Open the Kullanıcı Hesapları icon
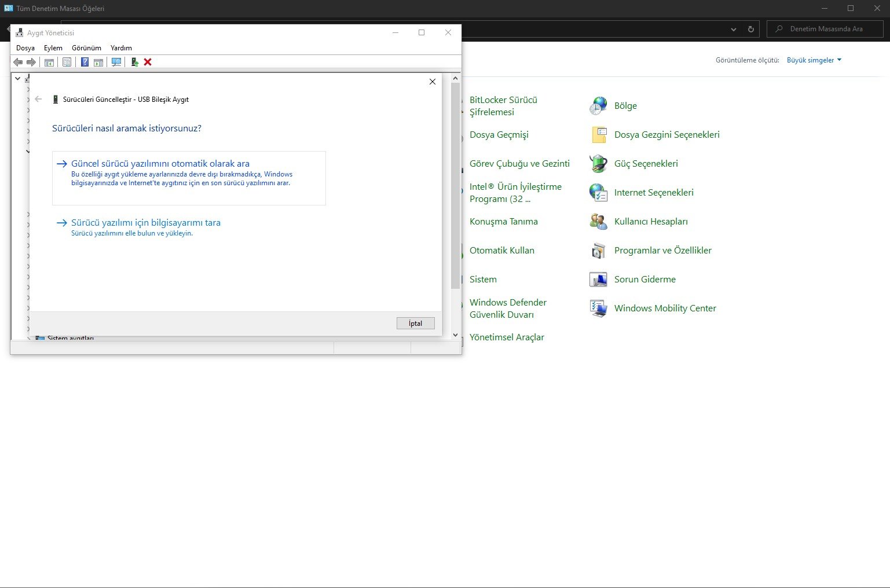This screenshot has height=588, width=890. coord(598,222)
